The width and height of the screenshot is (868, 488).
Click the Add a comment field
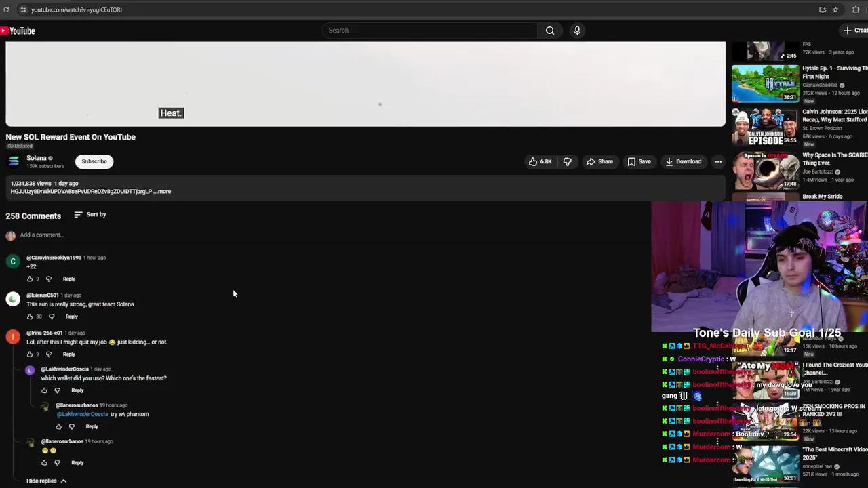(x=336, y=235)
